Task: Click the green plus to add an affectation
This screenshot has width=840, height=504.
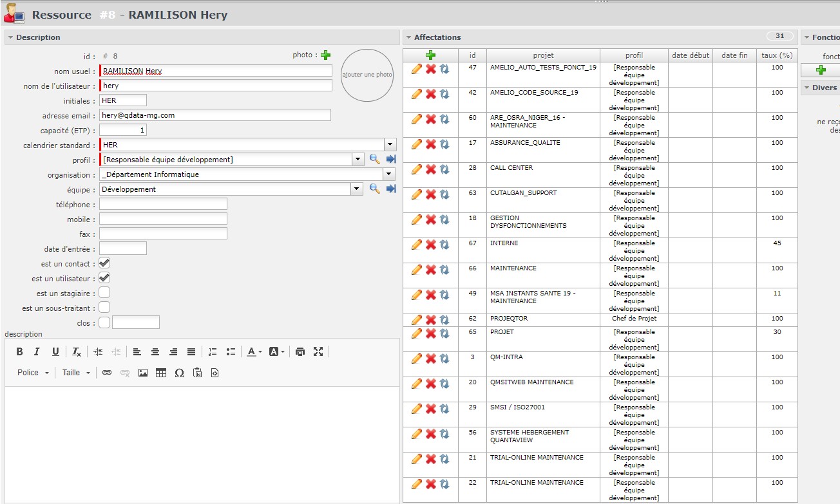Action: (x=430, y=55)
